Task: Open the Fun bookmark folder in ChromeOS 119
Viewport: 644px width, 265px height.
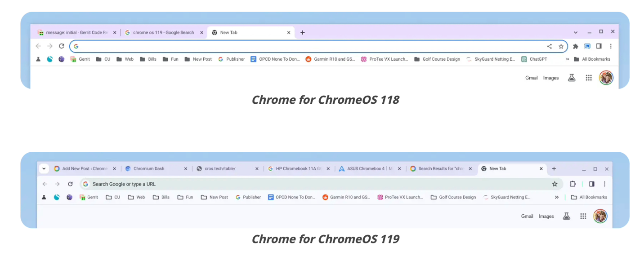Action: point(185,197)
